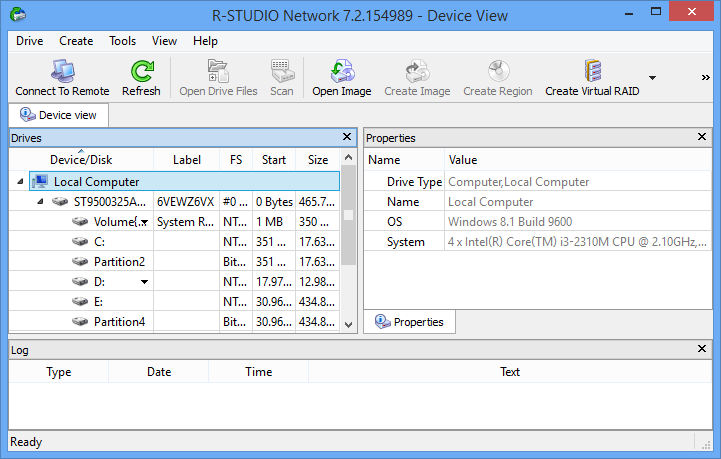This screenshot has height=459, width=721.
Task: Select the Drive Type property row
Action: pos(538,182)
